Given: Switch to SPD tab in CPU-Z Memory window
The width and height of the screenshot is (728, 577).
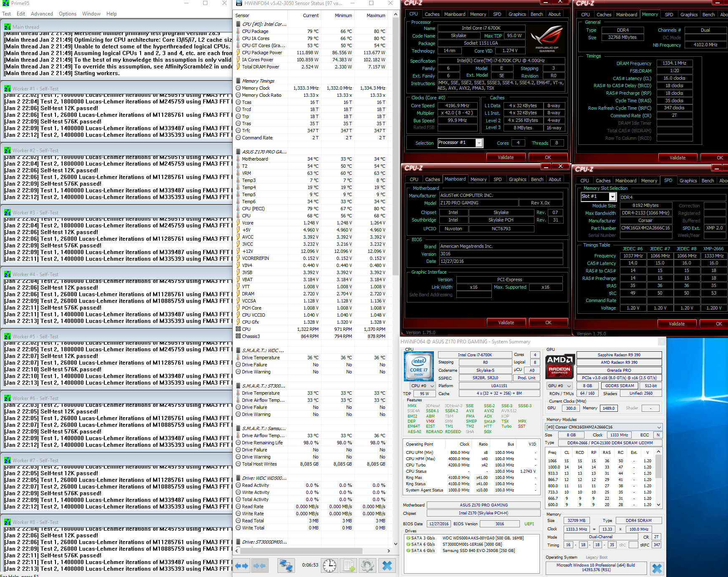Looking at the screenshot, I should click(669, 14).
